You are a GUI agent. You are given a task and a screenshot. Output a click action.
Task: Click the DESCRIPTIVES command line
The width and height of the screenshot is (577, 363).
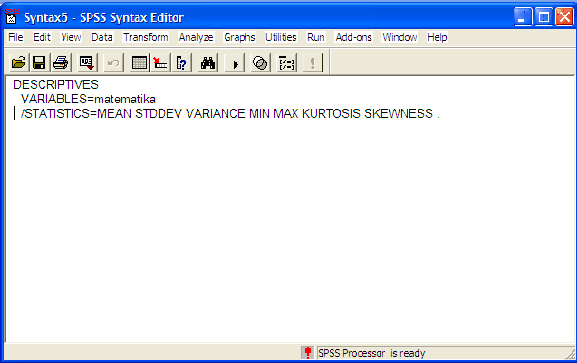pyautogui.click(x=56, y=85)
